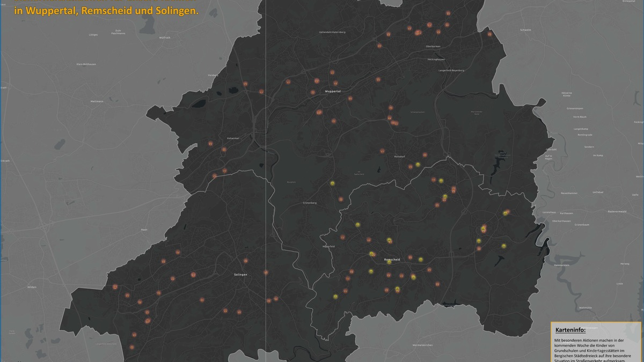Click the Remscheid city label
Image resolution: width=644 pixels, height=362 pixels.
point(392,260)
